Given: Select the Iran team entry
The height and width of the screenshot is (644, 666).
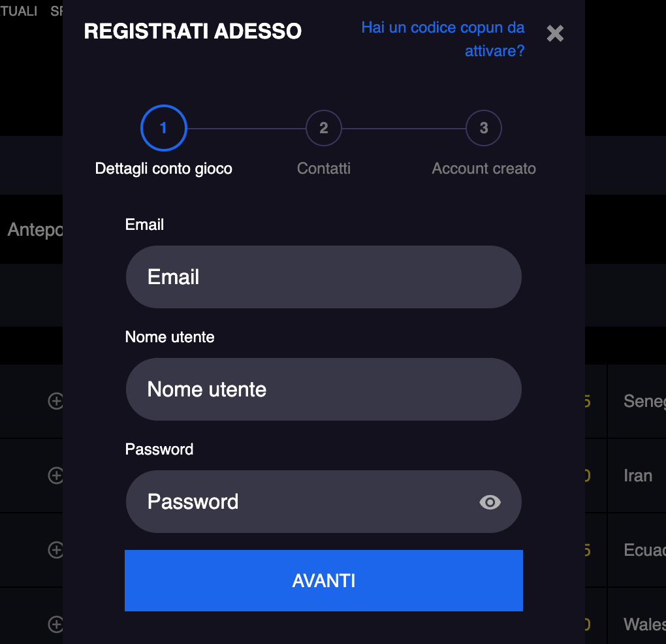Looking at the screenshot, I should click(637, 475).
